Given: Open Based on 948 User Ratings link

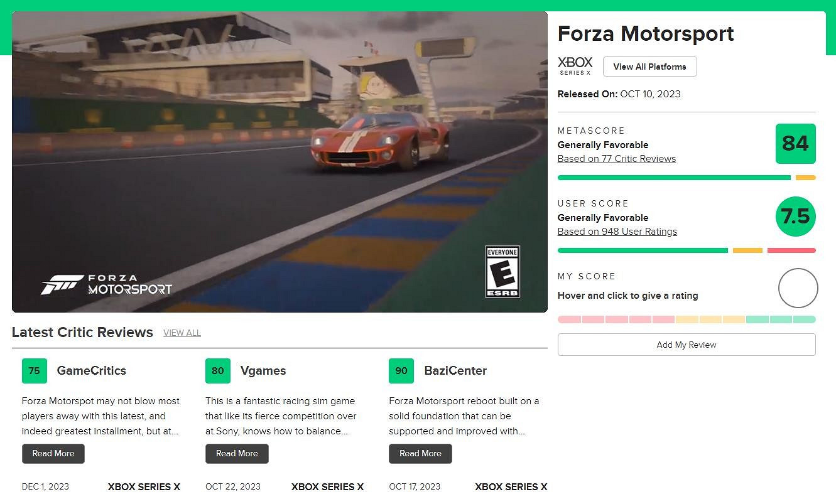Looking at the screenshot, I should pos(617,232).
